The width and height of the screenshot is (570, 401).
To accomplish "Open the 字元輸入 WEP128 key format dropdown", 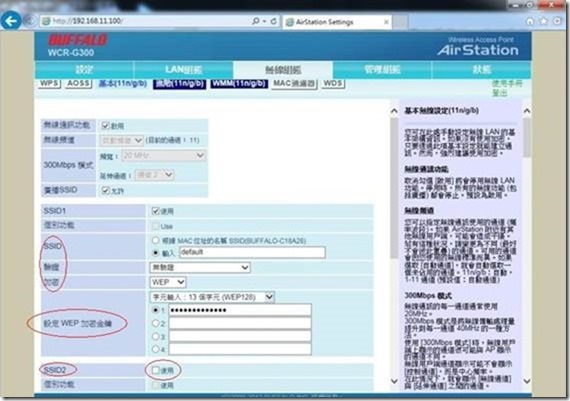I will click(212, 297).
